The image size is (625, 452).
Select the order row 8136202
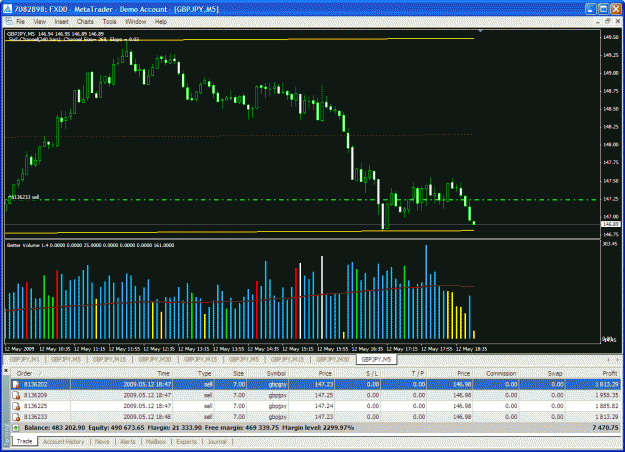[x=315, y=385]
